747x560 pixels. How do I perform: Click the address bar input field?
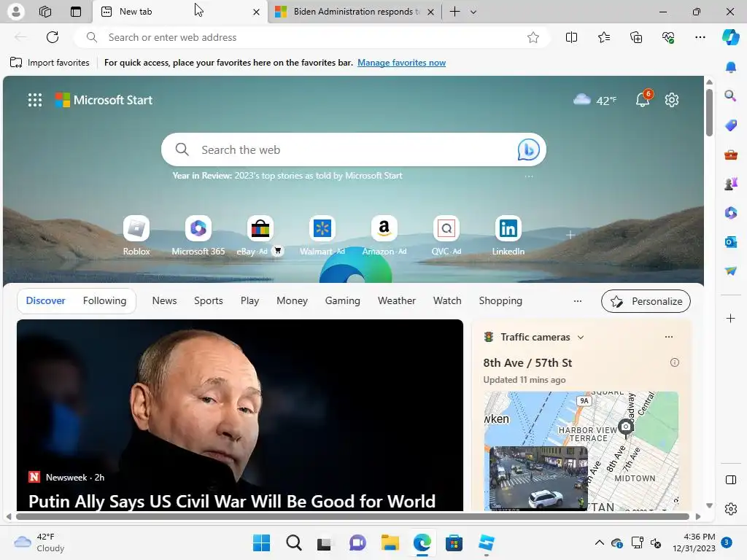[x=312, y=37]
